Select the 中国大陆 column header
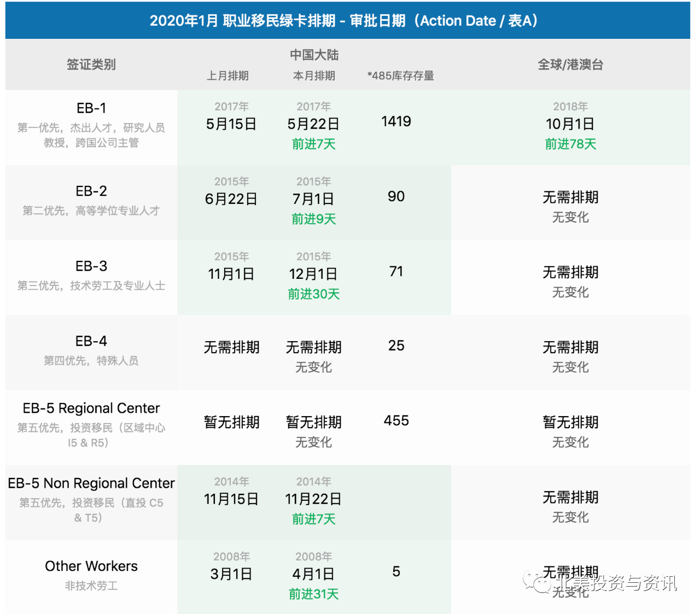The image size is (700, 614). [314, 55]
